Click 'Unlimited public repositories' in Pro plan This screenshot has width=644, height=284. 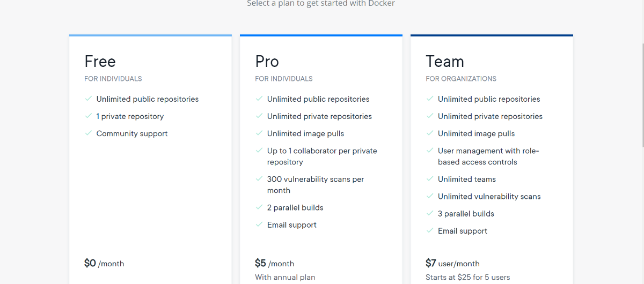pyautogui.click(x=318, y=99)
